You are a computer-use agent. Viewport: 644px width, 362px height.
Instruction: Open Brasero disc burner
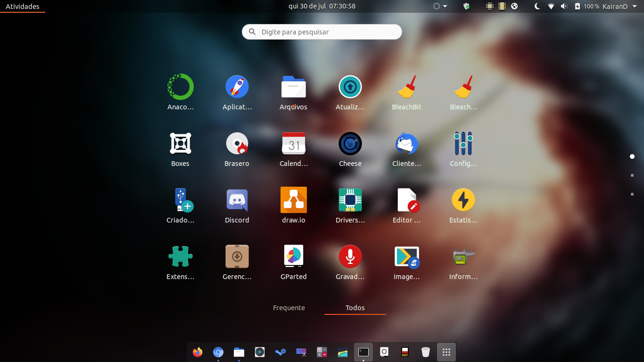237,144
